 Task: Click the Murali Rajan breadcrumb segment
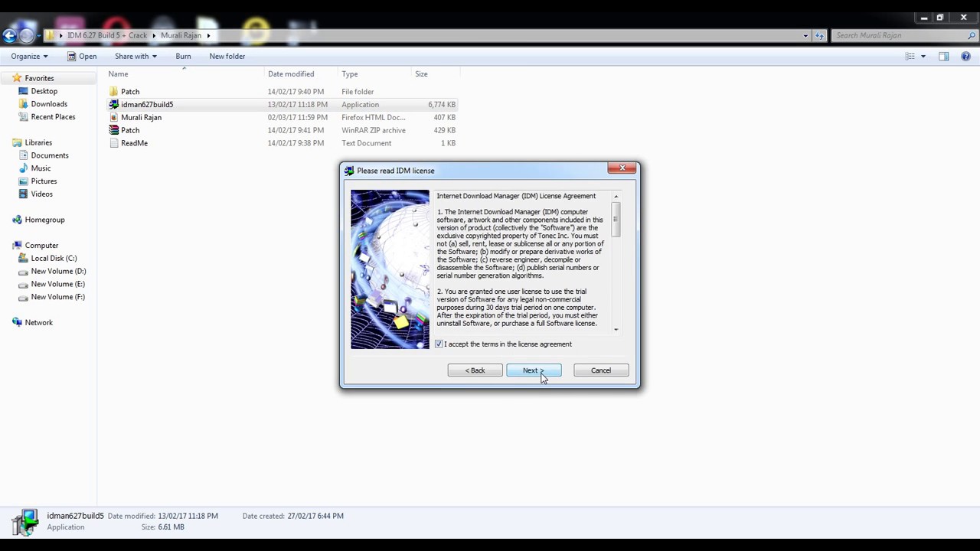click(181, 35)
